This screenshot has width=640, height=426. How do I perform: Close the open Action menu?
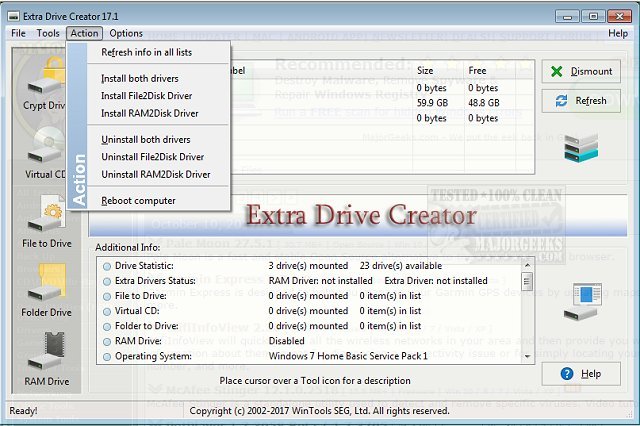click(84, 33)
